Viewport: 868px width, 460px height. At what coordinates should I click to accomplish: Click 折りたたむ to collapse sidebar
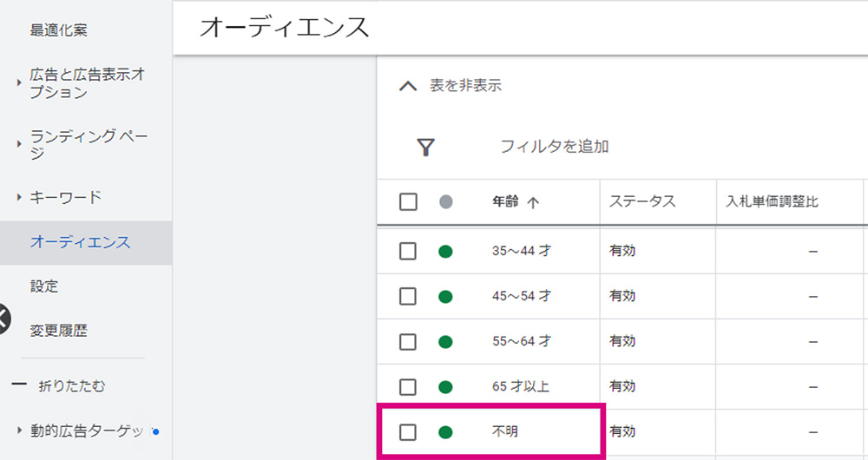71,385
